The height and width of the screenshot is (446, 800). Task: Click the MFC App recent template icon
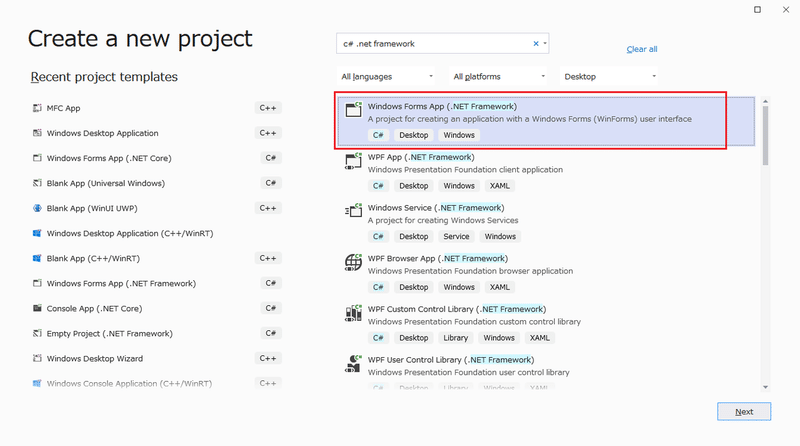[37, 108]
